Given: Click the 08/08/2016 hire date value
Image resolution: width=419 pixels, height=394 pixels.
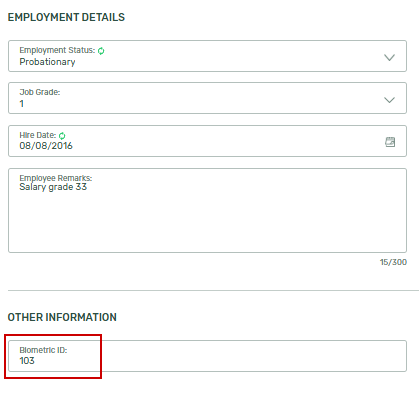Looking at the screenshot, I should point(46,146).
